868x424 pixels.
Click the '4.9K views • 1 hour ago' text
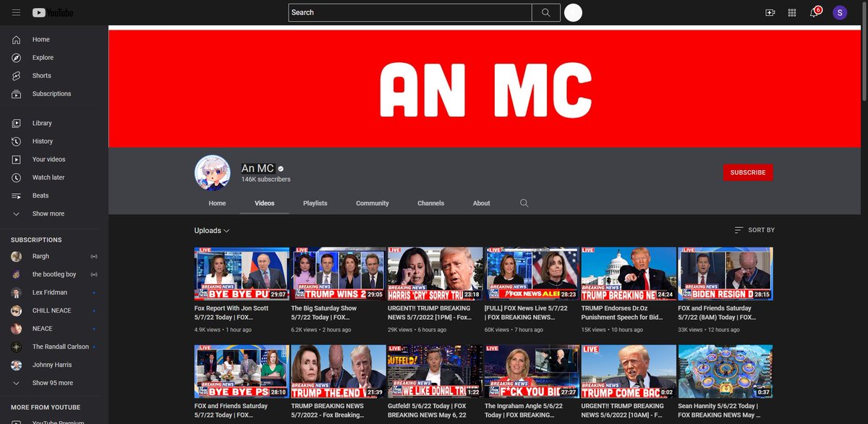click(224, 330)
